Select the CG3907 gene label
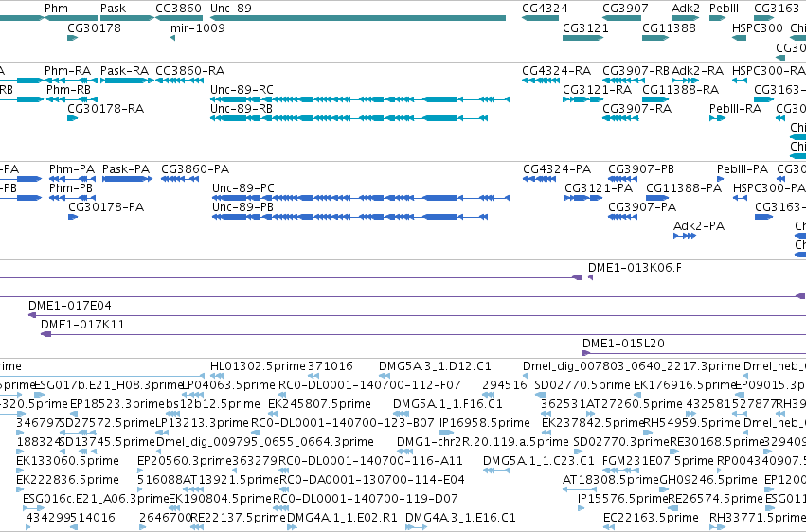Viewport: 806px width, 532px height. [x=625, y=9]
